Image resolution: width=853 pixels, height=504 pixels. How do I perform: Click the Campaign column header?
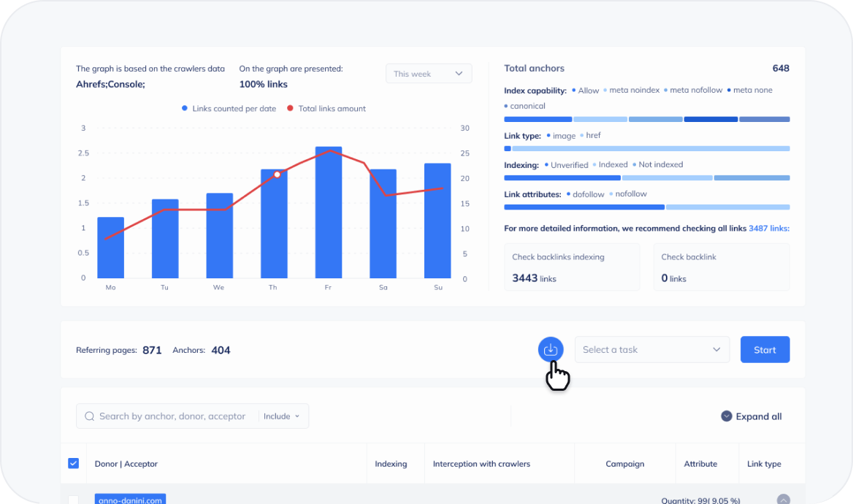(x=624, y=464)
